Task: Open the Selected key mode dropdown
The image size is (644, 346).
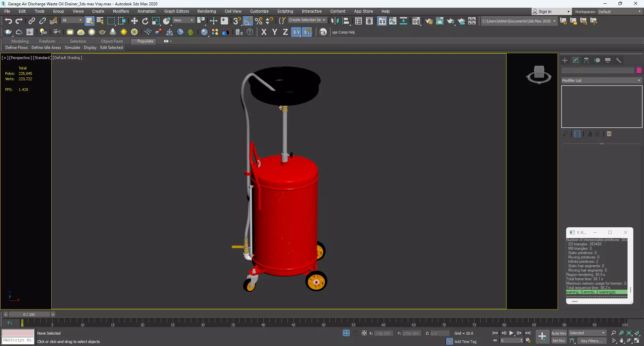Action: [587, 333]
